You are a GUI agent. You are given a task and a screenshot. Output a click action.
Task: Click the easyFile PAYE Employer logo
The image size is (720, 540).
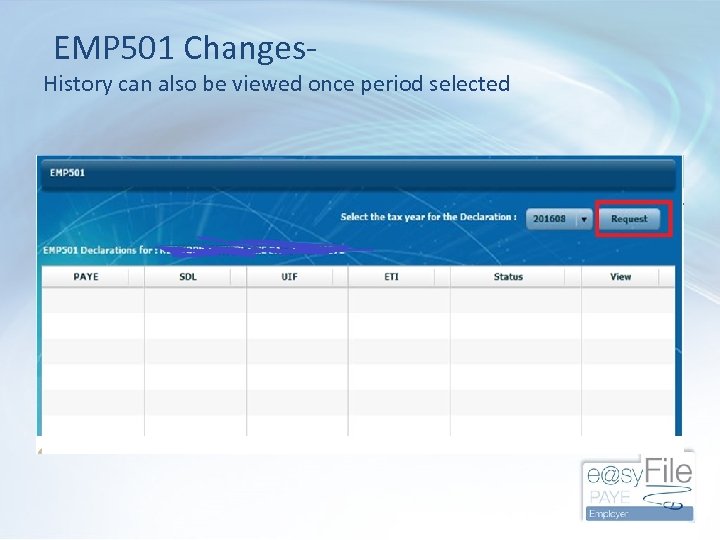[638, 487]
